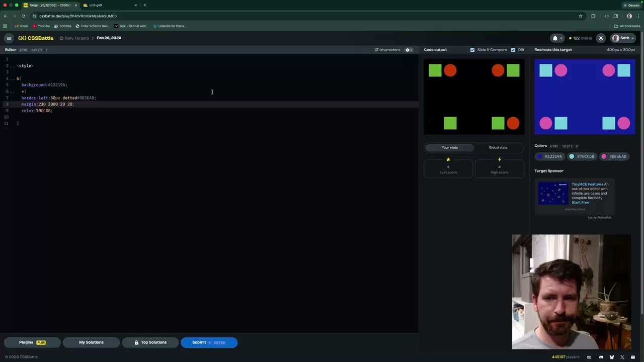Close the unit-golf browser tab
This screenshot has width=644, height=362.
pyautogui.click(x=136, y=5)
